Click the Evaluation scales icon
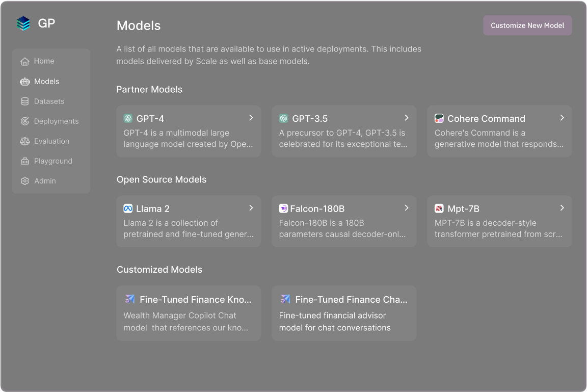Viewport: 587px width, 392px height. click(24, 141)
